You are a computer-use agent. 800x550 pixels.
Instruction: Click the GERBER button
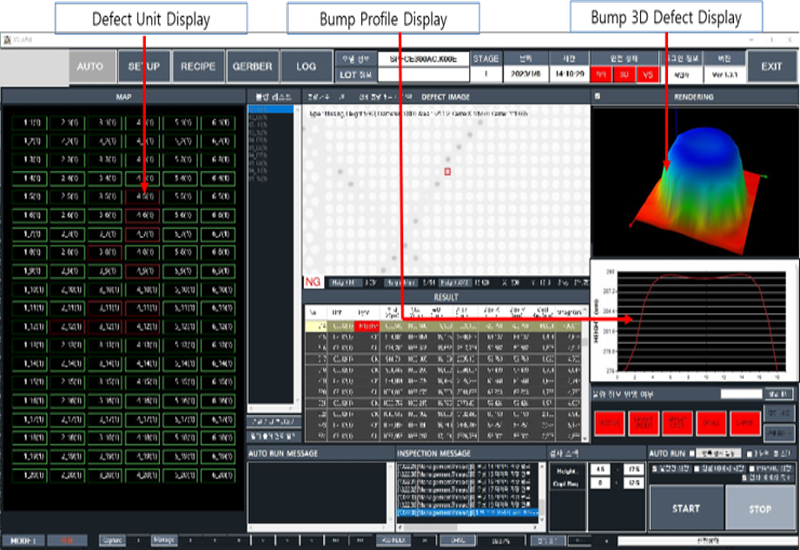(252, 66)
